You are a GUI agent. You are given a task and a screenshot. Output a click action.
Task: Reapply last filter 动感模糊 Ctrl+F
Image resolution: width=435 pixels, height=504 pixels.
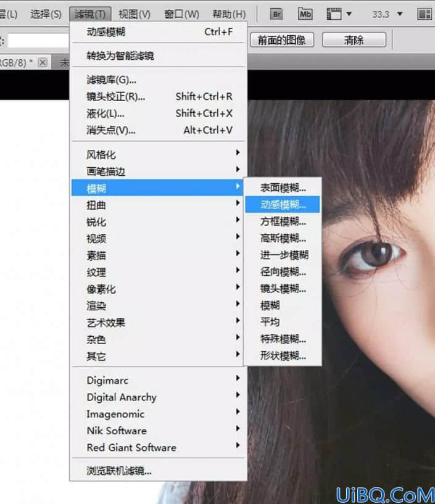pyautogui.click(x=159, y=32)
